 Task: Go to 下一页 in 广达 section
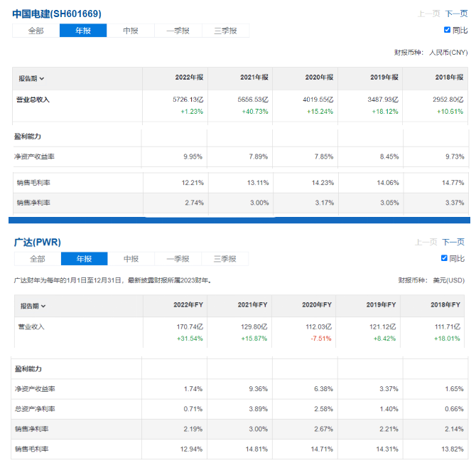click(x=453, y=242)
